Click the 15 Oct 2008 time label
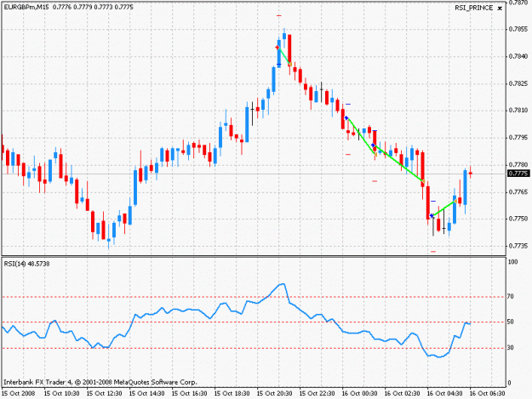532x399 pixels. pyautogui.click(x=19, y=394)
